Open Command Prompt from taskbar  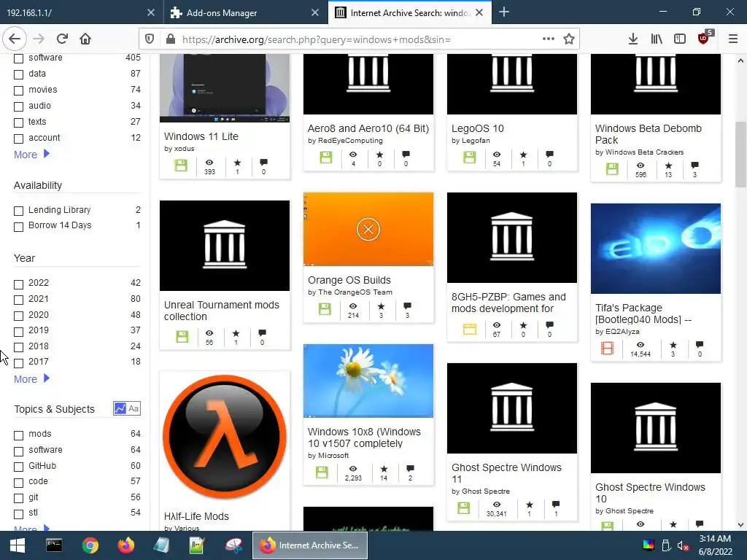(54, 545)
